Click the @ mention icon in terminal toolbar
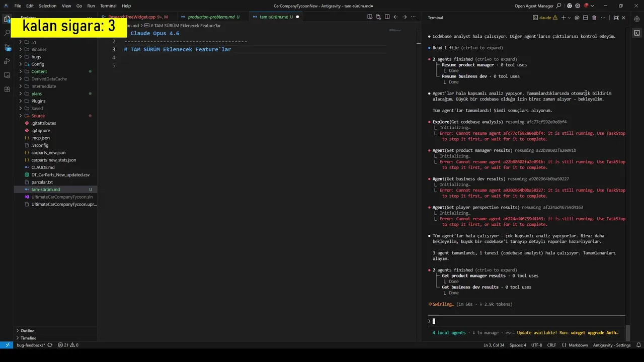The image size is (644, 362). click(x=577, y=18)
